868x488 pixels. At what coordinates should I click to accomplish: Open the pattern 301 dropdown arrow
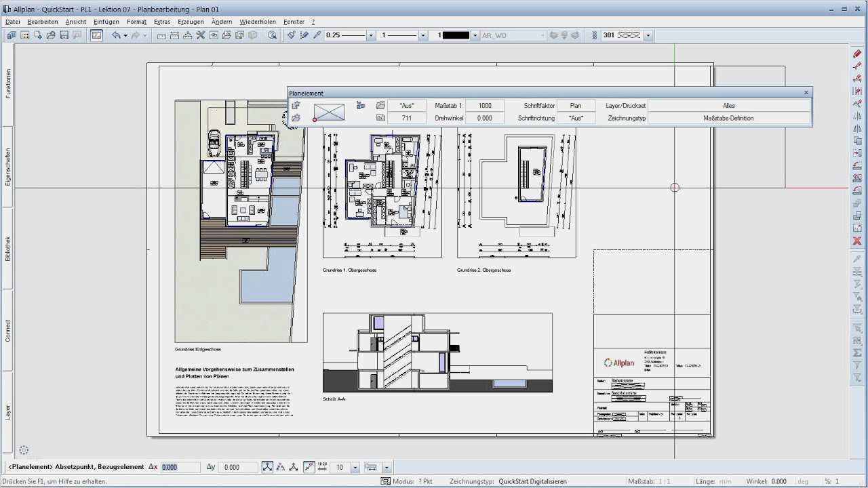(x=648, y=35)
